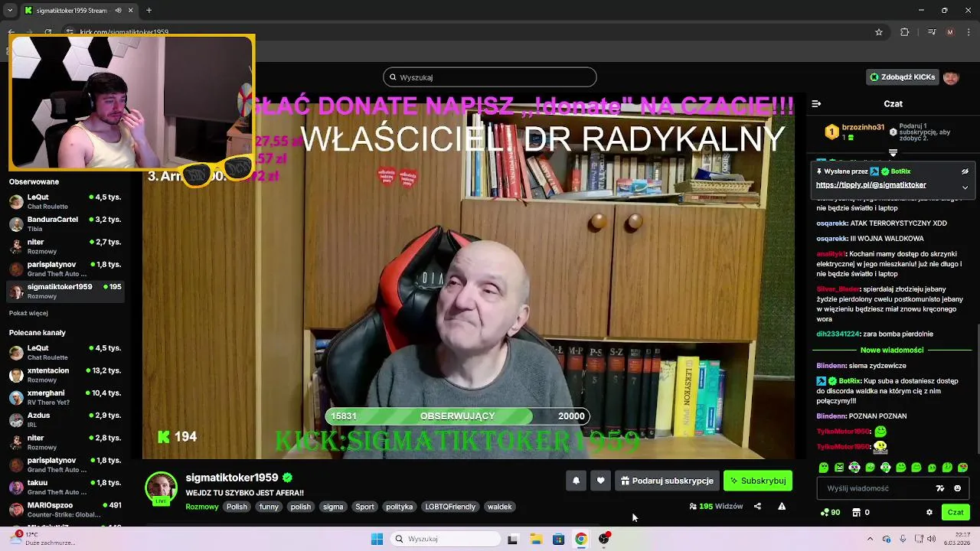Bookmark this page star icon
This screenshot has width=980, height=551.
pos(879,32)
